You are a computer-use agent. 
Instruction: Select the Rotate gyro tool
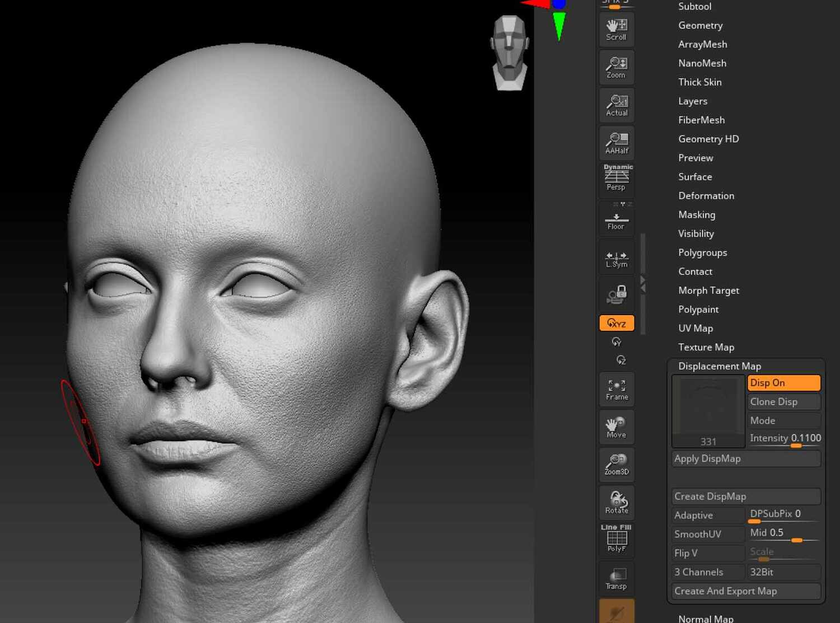[x=616, y=502]
